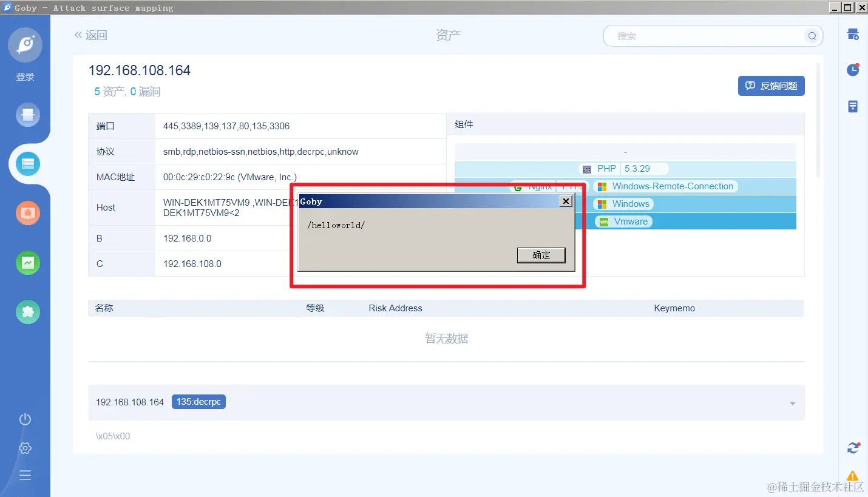This screenshot has height=497, width=868.
Task: Click the Goby logo avatar in sidebar
Action: (x=25, y=45)
